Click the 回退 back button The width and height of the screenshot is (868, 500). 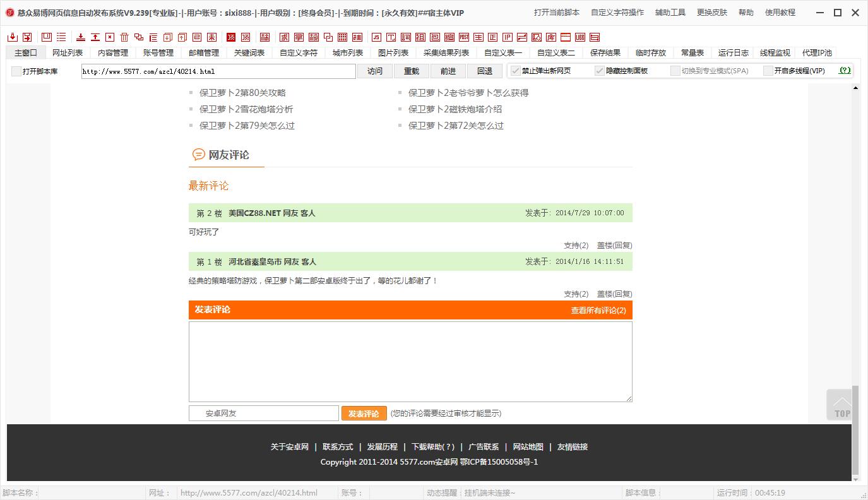[x=485, y=71]
